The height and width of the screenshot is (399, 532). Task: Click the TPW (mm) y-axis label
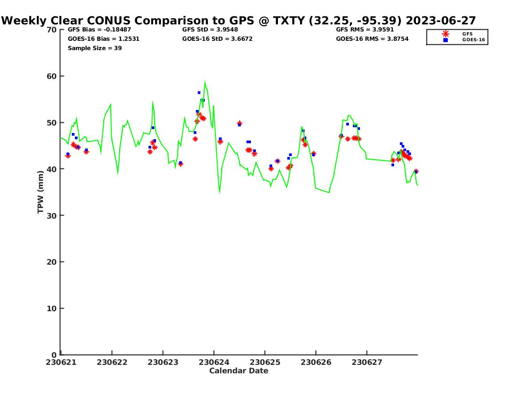pos(41,192)
